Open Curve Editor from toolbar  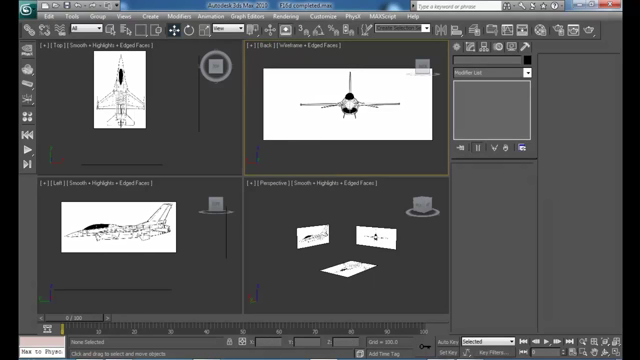[x=507, y=30]
